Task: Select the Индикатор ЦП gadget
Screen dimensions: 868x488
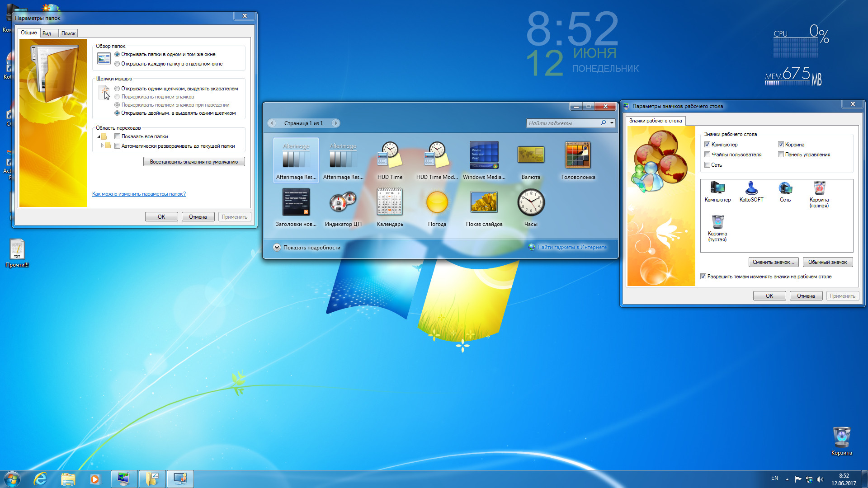Action: pyautogui.click(x=343, y=207)
